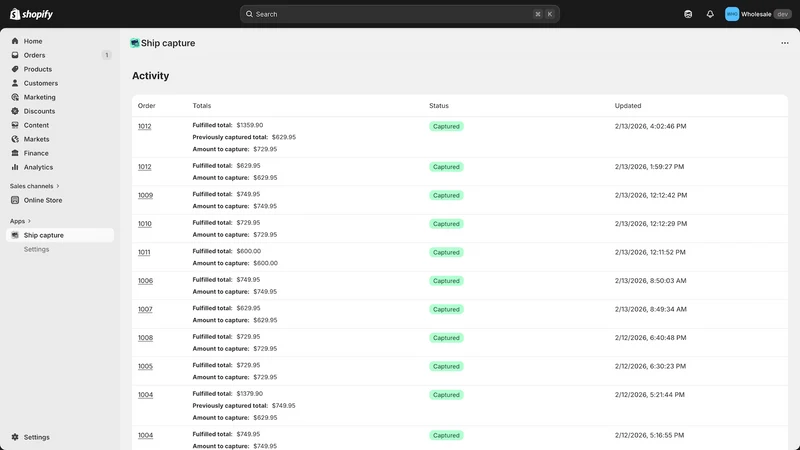
Task: Open Ship capture Settings sub-item
Action: 36,249
